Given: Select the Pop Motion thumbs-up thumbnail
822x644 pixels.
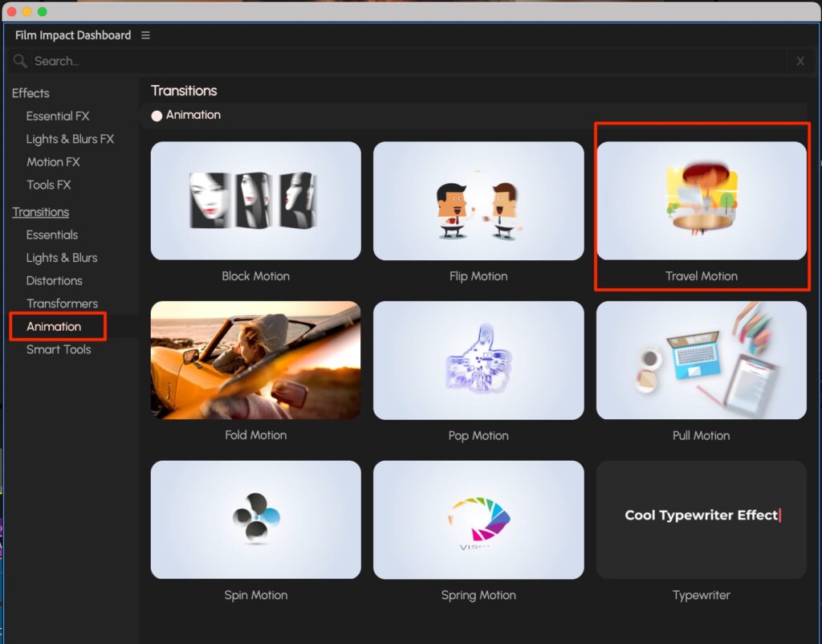Looking at the screenshot, I should point(478,360).
